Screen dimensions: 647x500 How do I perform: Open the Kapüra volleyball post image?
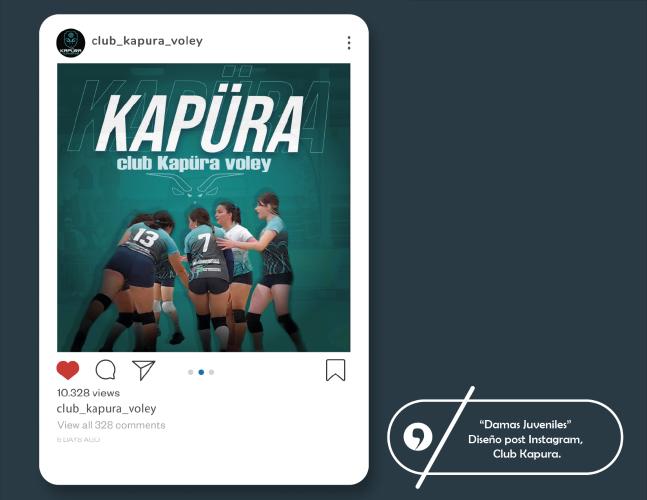point(203,208)
